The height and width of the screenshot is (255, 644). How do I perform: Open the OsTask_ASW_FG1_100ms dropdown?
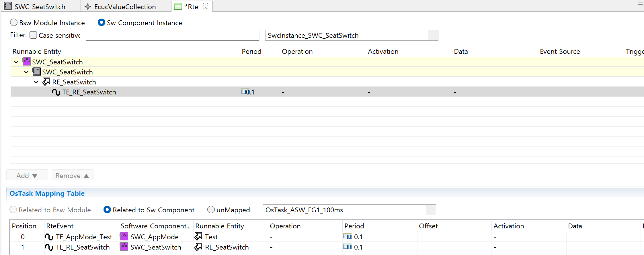(x=431, y=210)
